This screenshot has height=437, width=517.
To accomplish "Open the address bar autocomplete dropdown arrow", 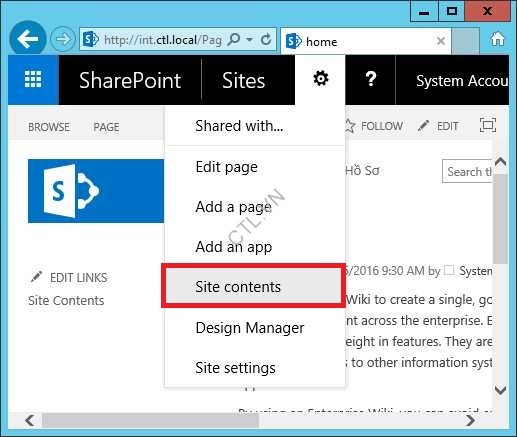I will click(249, 40).
